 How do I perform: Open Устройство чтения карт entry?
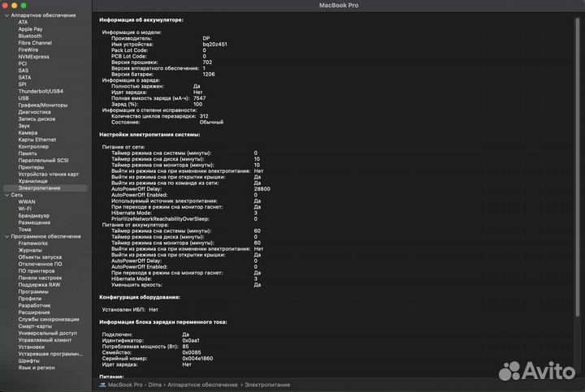point(49,174)
